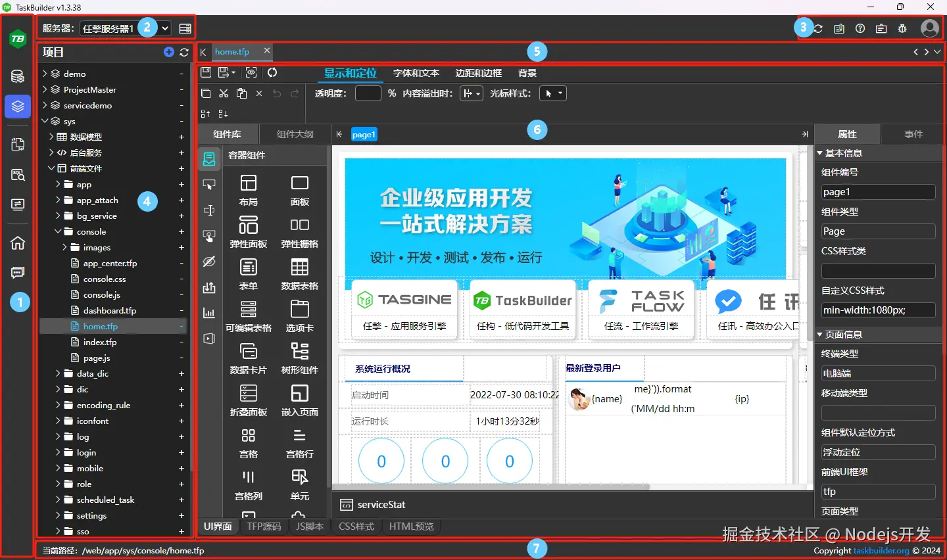This screenshot has height=560, width=947.
Task: Switch to the TFP源码 tab at the bottom
Action: (263, 526)
